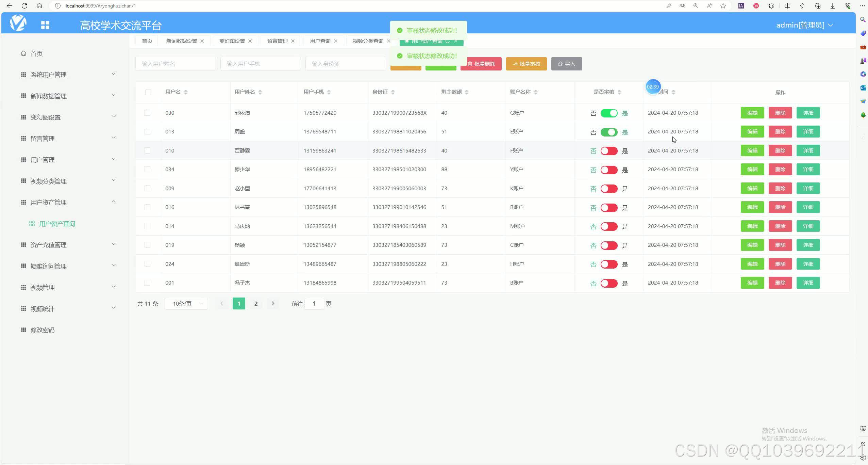868x465 pixels.
Task: Close the 新闻数据设置 tab
Action: [x=202, y=41]
